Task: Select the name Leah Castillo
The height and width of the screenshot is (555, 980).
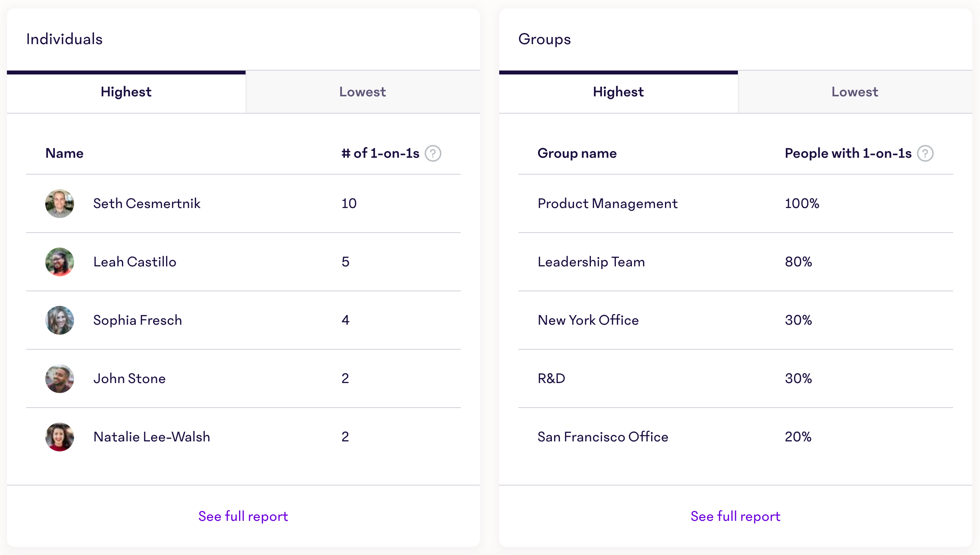Action: pyautogui.click(x=135, y=262)
